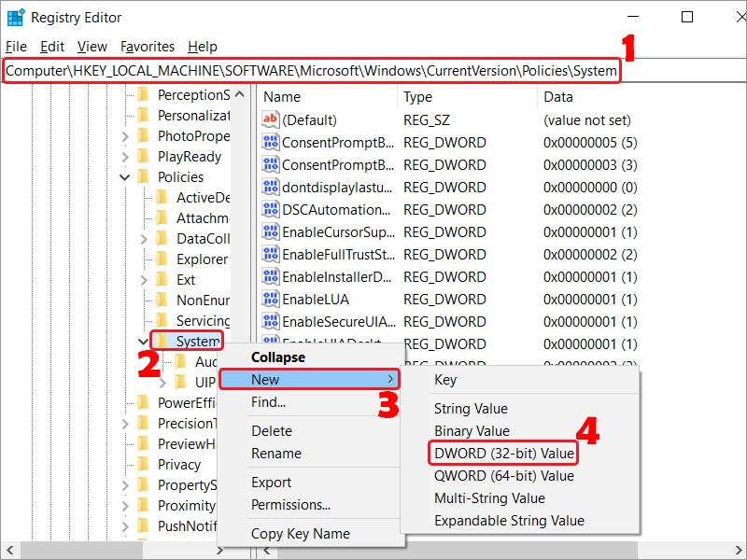Click the registry path address bar

point(373,71)
